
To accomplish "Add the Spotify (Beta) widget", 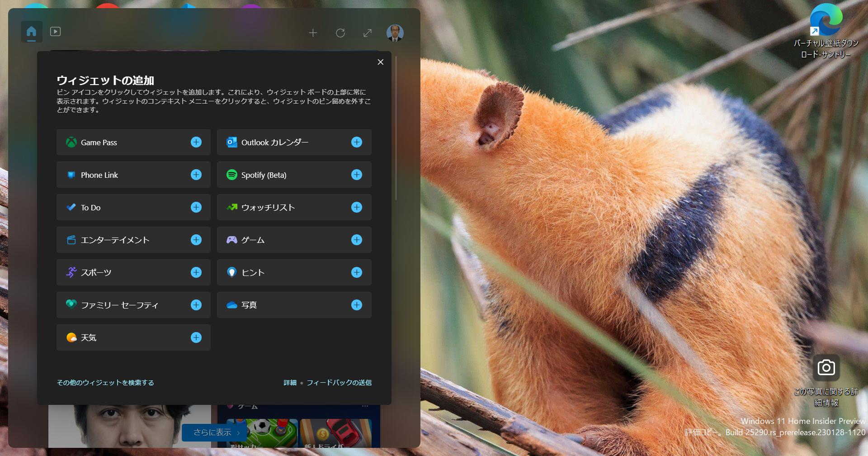I will [357, 175].
